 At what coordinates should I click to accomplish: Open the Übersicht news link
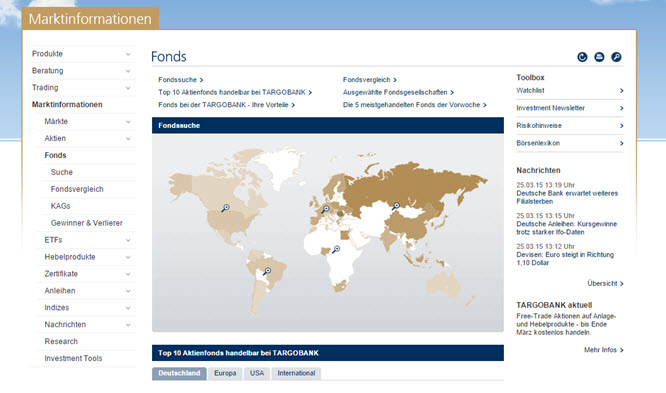pos(605,283)
